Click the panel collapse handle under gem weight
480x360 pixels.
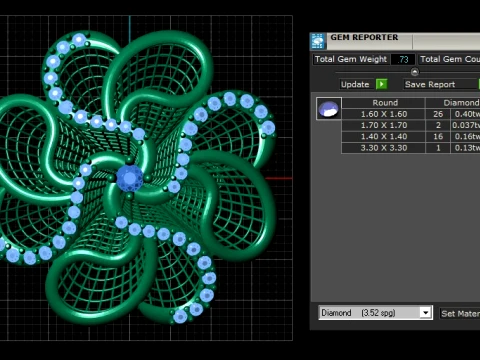(x=415, y=72)
